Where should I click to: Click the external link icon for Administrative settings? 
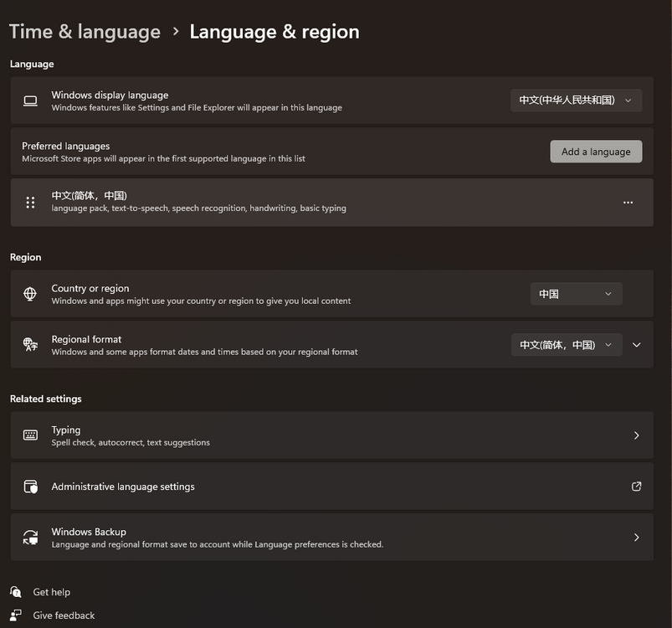tap(636, 486)
